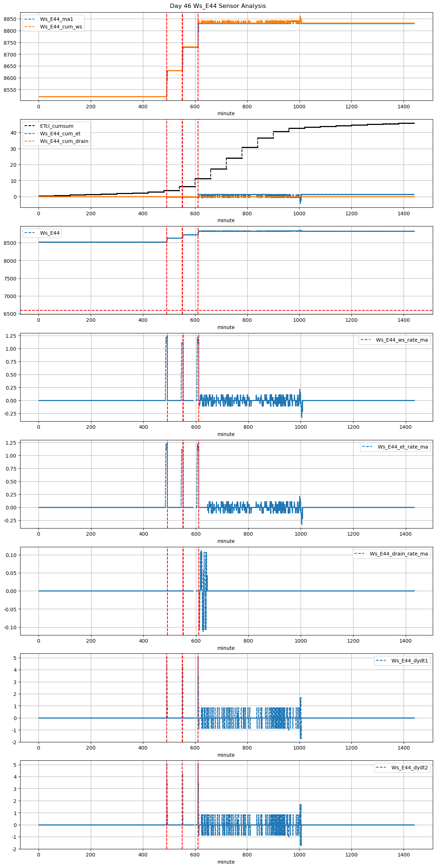The height and width of the screenshot is (868, 436).
Task: Click the minute axis label below the dydt2 plot
Action: [x=226, y=862]
